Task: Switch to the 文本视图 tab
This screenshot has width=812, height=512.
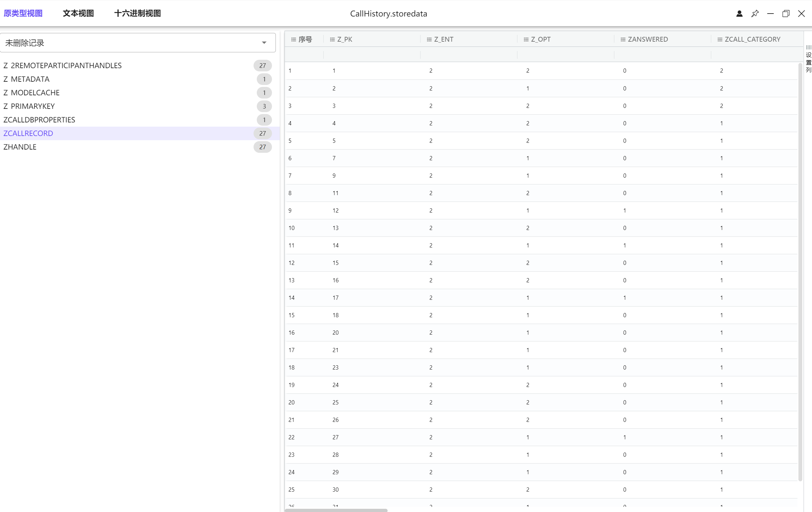Action: click(78, 14)
